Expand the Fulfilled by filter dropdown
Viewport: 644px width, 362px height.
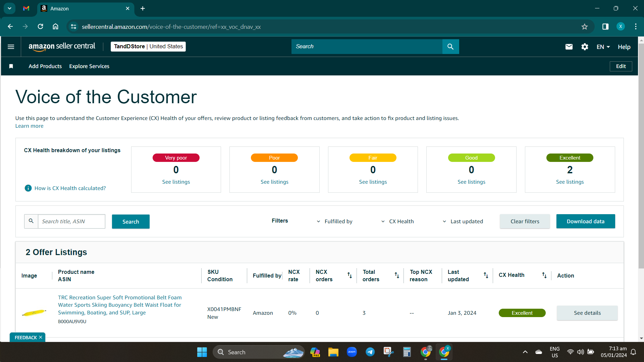[x=334, y=222]
